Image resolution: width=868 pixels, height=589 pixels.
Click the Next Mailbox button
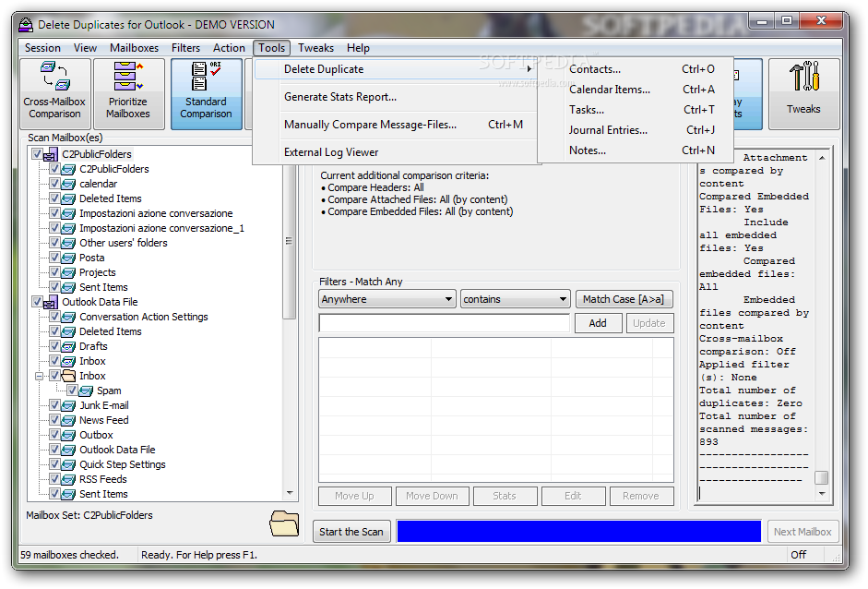point(803,532)
